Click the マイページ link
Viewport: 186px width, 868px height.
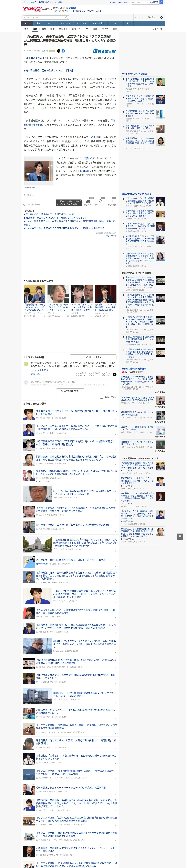click(139, 18)
